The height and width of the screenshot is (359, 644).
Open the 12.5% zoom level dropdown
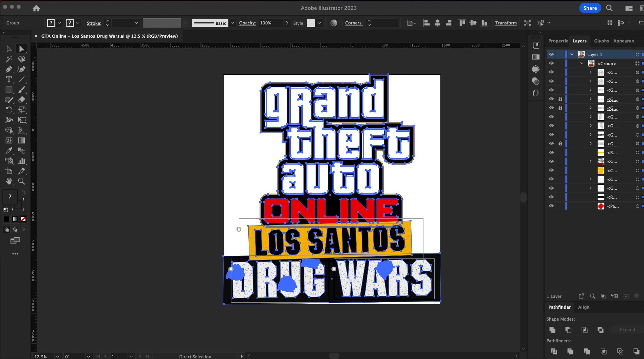click(x=58, y=356)
